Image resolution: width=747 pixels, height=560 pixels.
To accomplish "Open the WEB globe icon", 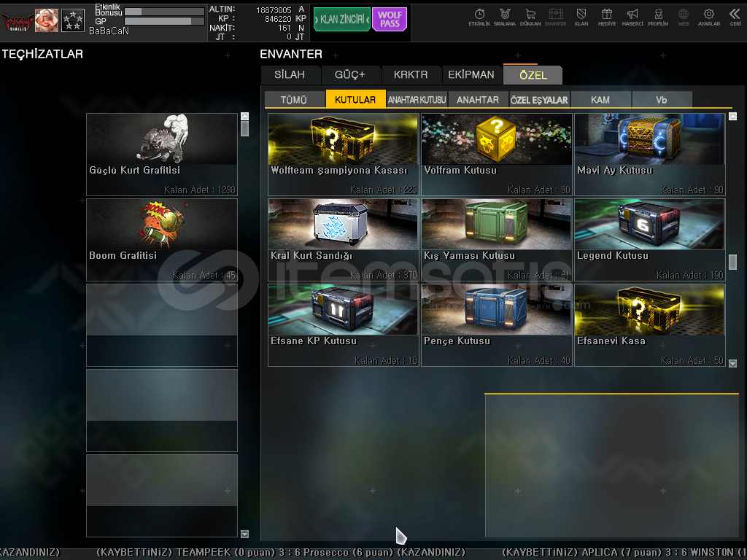I will [x=684, y=17].
